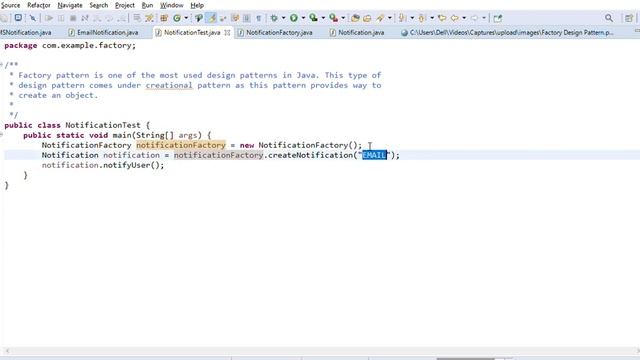This screenshot has height=360, width=640.
Task: Click the New Java Class icon
Action: (177, 18)
